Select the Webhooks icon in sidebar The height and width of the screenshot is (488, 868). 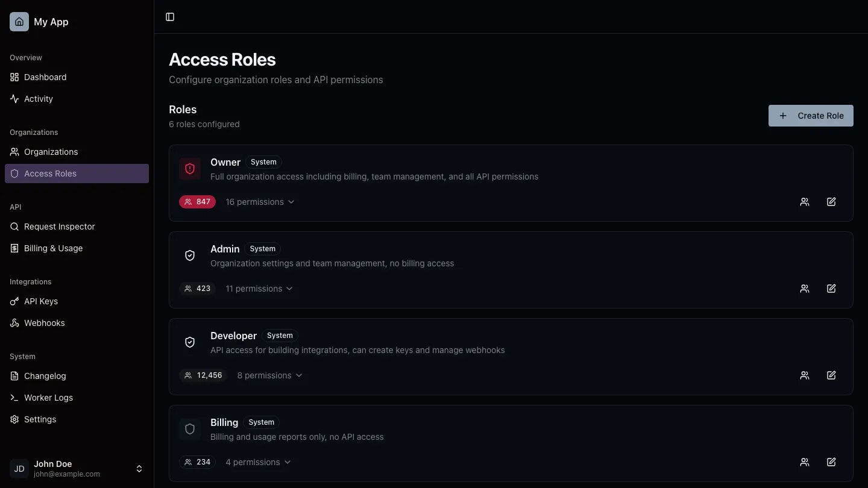point(14,323)
